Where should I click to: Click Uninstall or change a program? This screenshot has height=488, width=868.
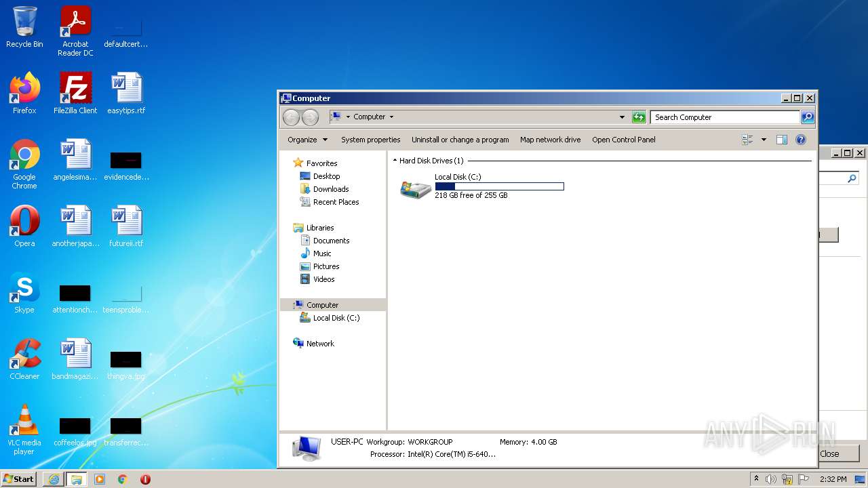pos(460,140)
